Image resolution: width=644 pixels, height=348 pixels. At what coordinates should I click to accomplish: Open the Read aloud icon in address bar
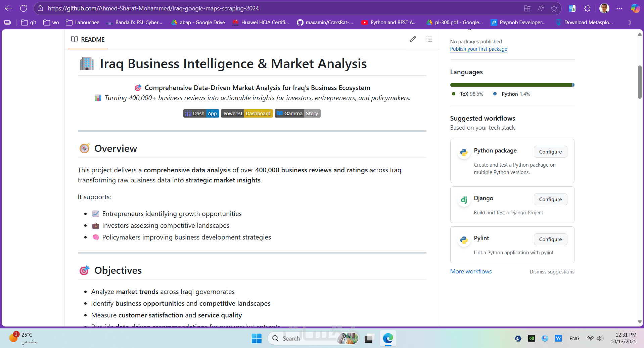pyautogui.click(x=541, y=8)
